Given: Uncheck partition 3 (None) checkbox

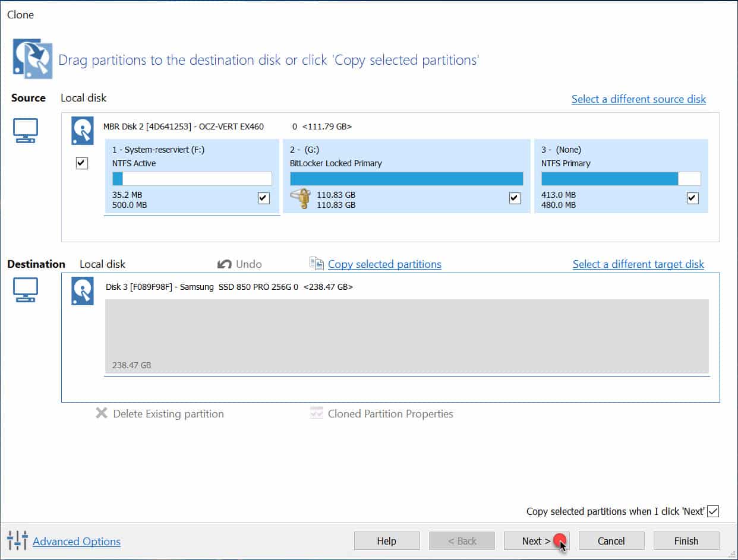Looking at the screenshot, I should point(692,198).
